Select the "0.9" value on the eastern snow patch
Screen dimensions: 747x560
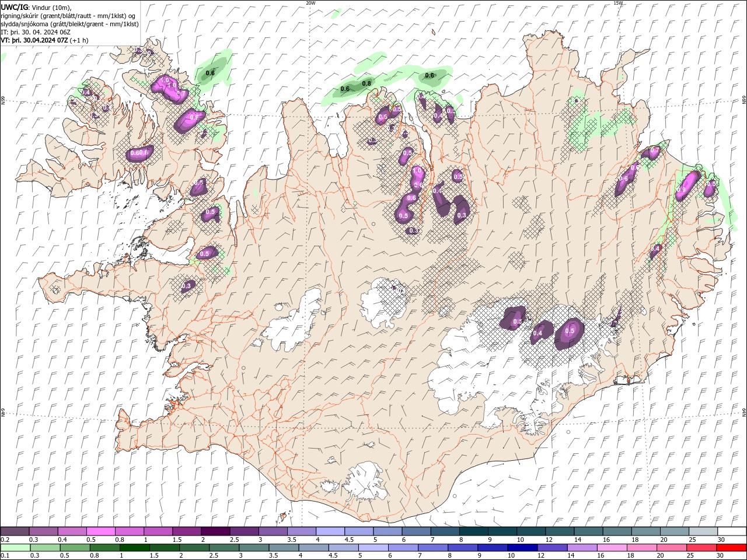(x=681, y=190)
